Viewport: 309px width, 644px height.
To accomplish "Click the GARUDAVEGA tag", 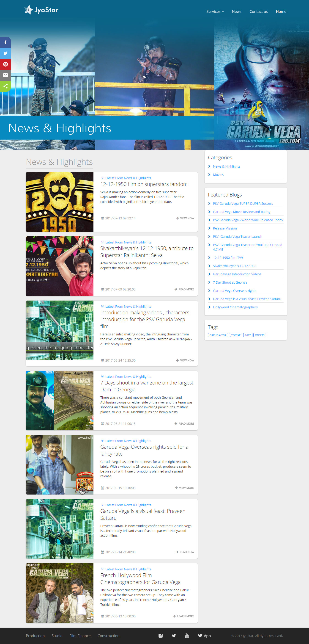I will (218, 335).
